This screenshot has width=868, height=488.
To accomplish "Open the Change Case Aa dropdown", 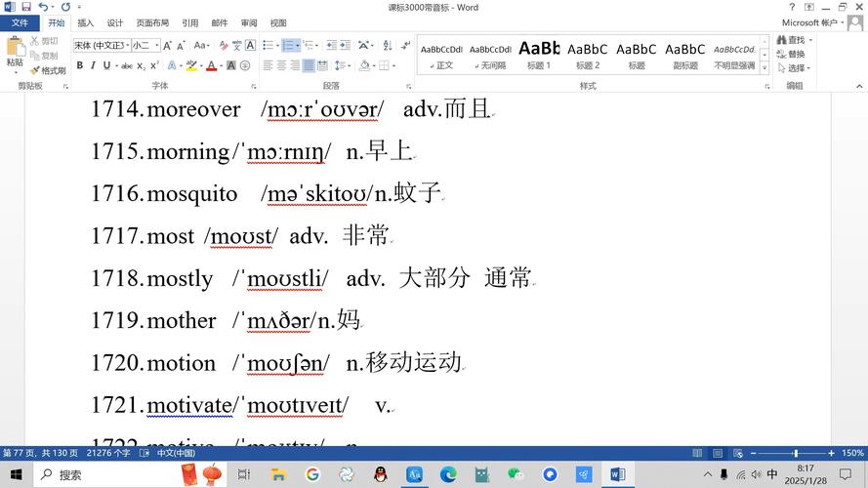I will point(201,45).
